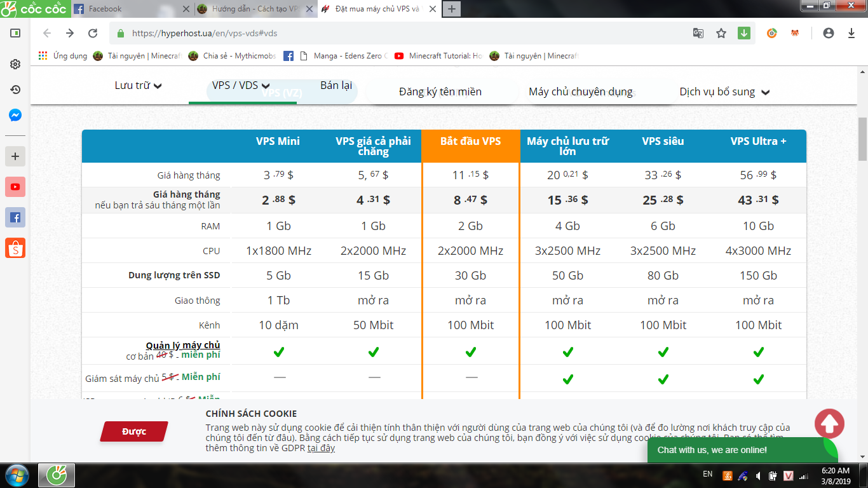This screenshot has height=488, width=868.
Task: Open sidebar settings gear
Action: tap(15, 64)
